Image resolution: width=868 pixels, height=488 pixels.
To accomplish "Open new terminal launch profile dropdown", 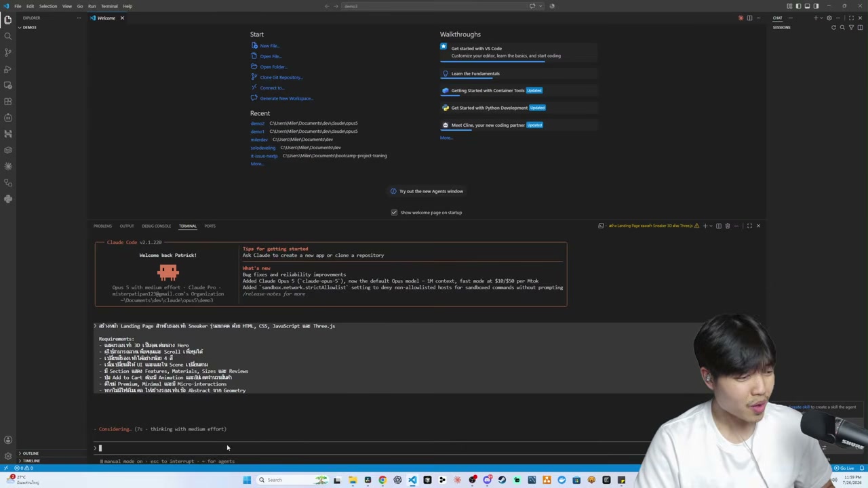I will coord(711,226).
